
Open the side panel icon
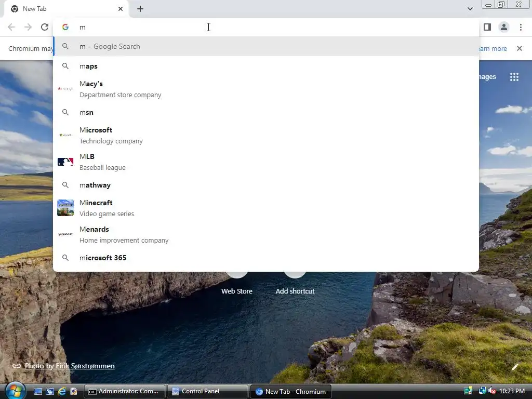point(487,27)
